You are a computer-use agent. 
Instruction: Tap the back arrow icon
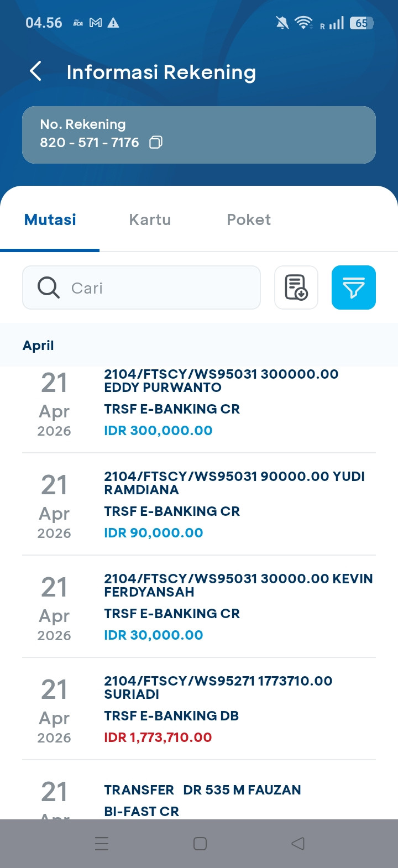pyautogui.click(x=35, y=71)
